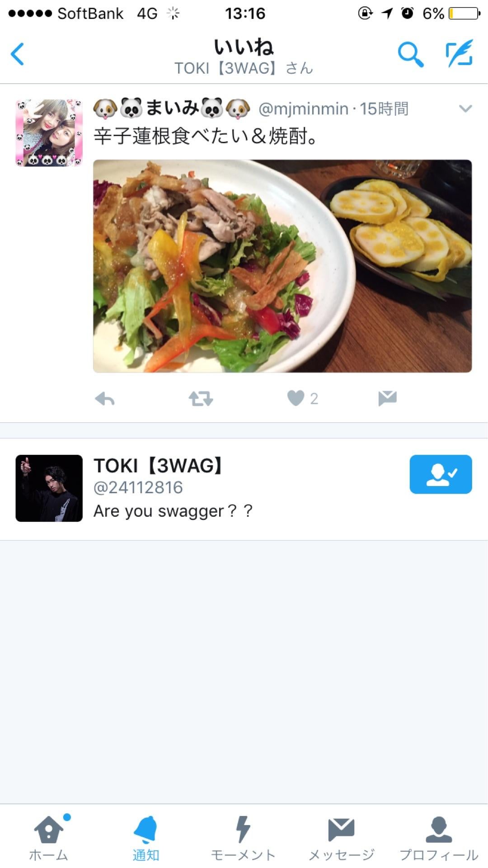Image resolution: width=488 pixels, height=868 pixels.
Task: Visit the @mjminmin handle link
Action: tap(303, 109)
